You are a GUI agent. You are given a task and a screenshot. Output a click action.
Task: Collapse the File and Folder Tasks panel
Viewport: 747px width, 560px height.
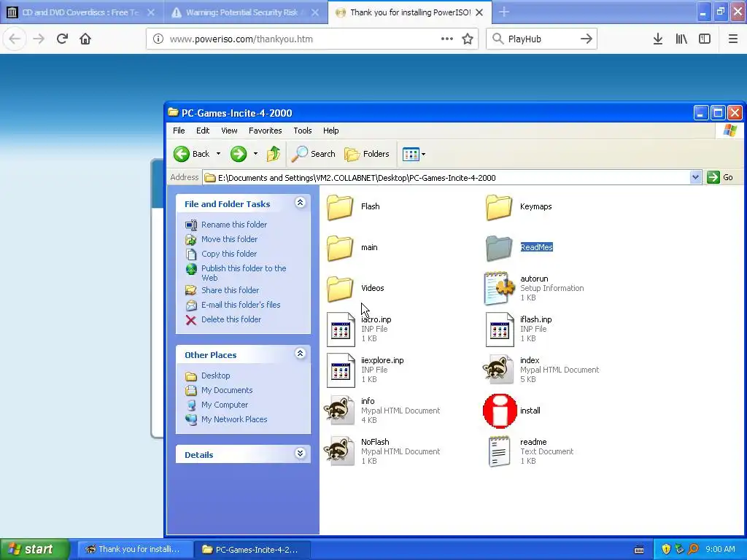click(x=300, y=203)
